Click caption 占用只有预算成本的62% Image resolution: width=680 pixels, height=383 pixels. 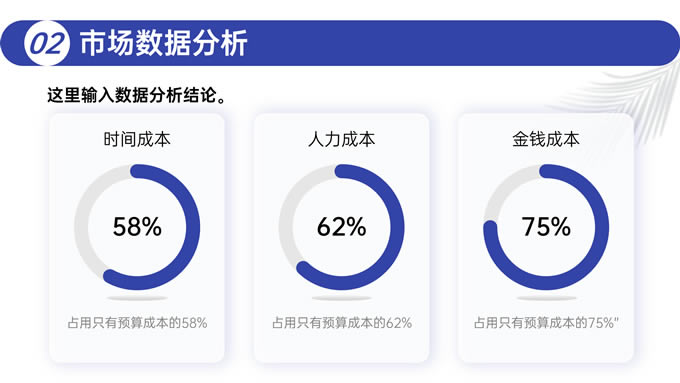[x=342, y=323]
